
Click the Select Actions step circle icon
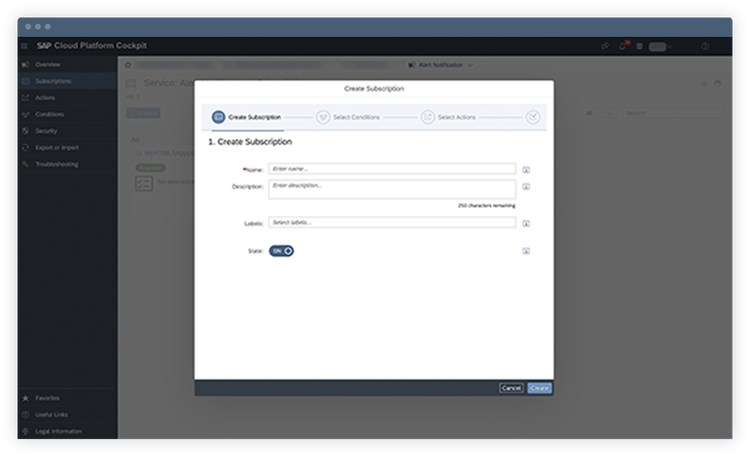428,117
